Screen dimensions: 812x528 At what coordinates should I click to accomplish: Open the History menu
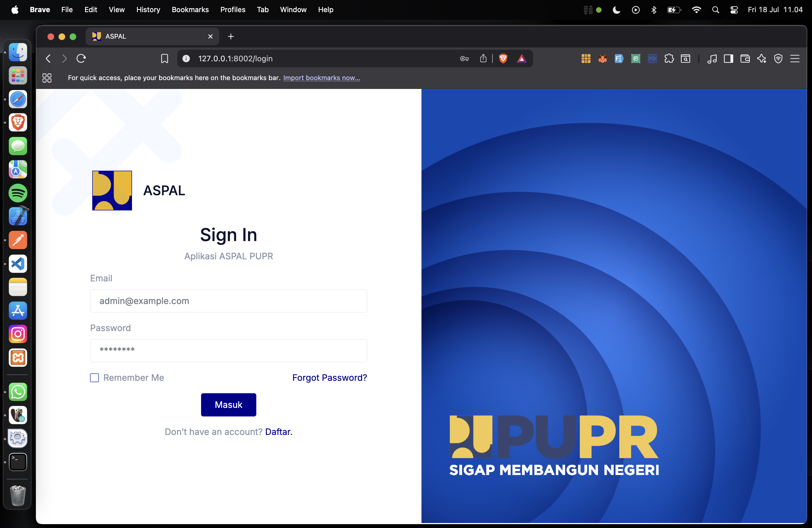[148, 10]
